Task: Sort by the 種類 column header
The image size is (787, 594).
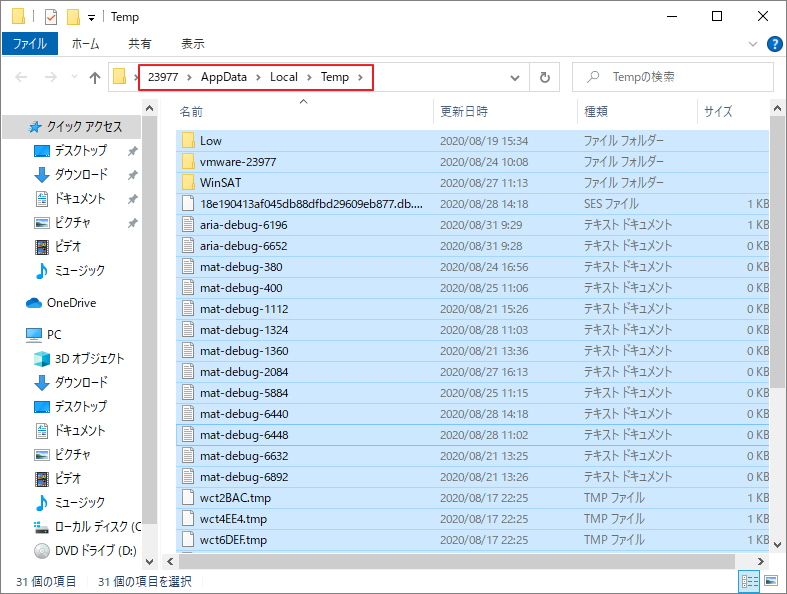Action: [596, 111]
